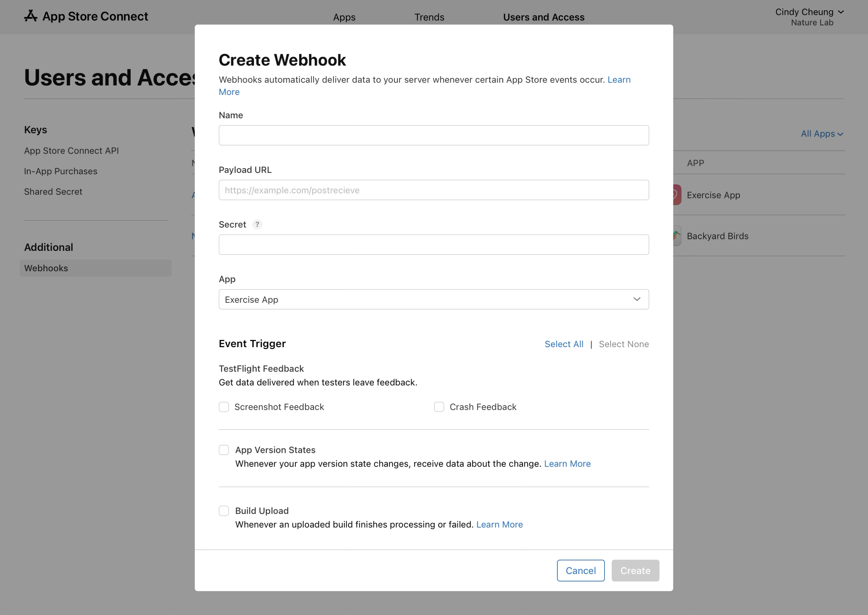The width and height of the screenshot is (868, 615).
Task: Open the Secret help tooltip
Action: tap(257, 224)
